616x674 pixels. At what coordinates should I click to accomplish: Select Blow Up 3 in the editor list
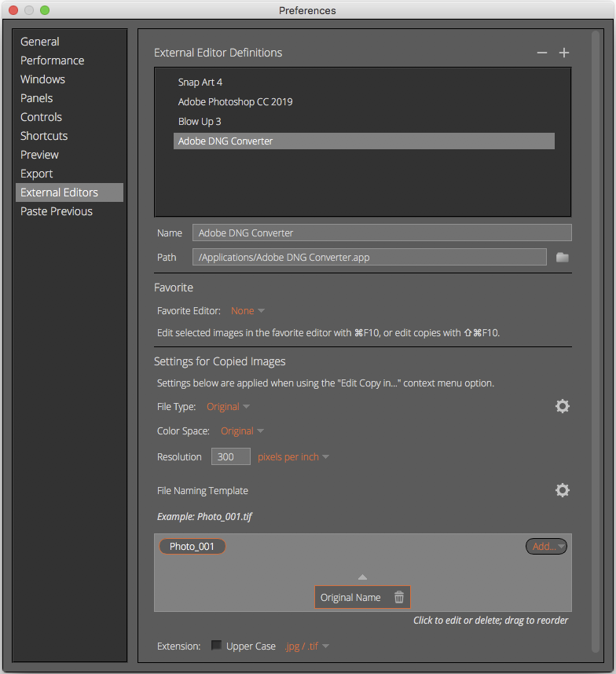pos(364,122)
